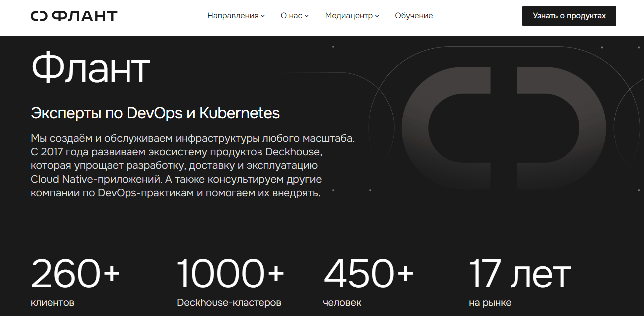The height and width of the screenshot is (316, 644).
Task: Click the 260+ clients statistic
Action: [76, 274]
